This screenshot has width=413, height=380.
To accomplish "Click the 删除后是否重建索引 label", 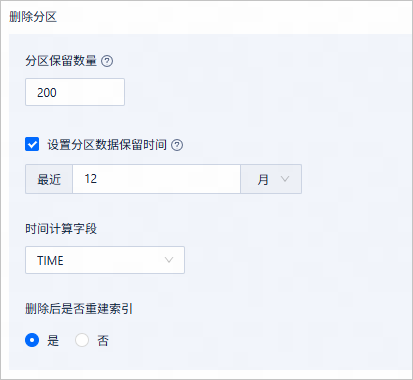I will coord(79,309).
